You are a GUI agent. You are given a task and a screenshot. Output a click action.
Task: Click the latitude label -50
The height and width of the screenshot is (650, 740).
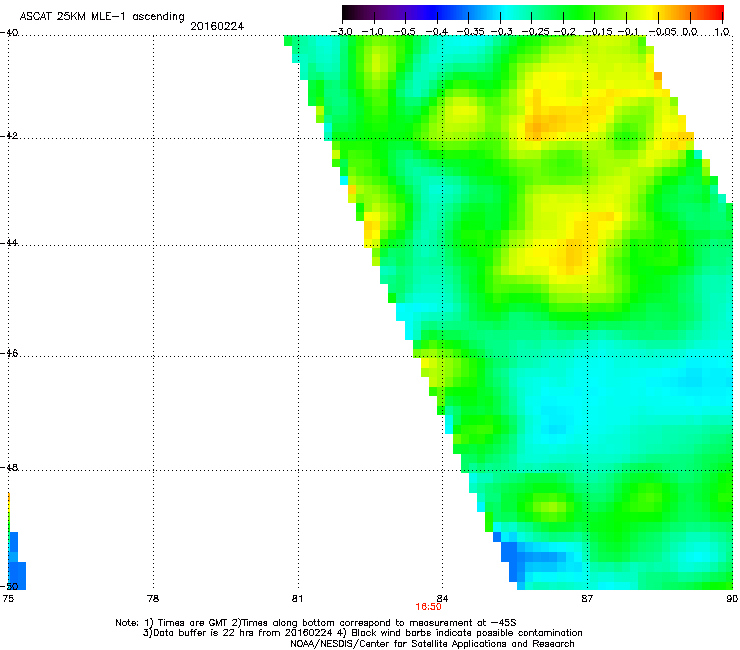[x=9, y=587]
